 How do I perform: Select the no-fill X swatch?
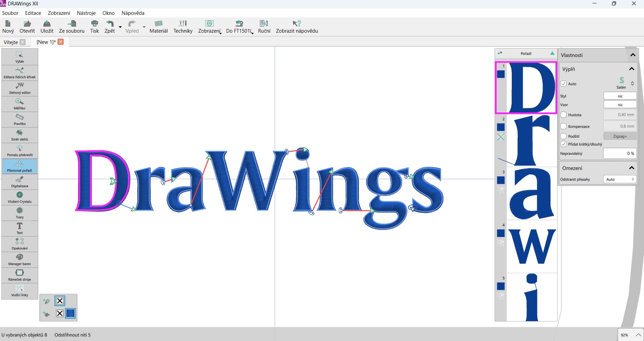coord(60,313)
